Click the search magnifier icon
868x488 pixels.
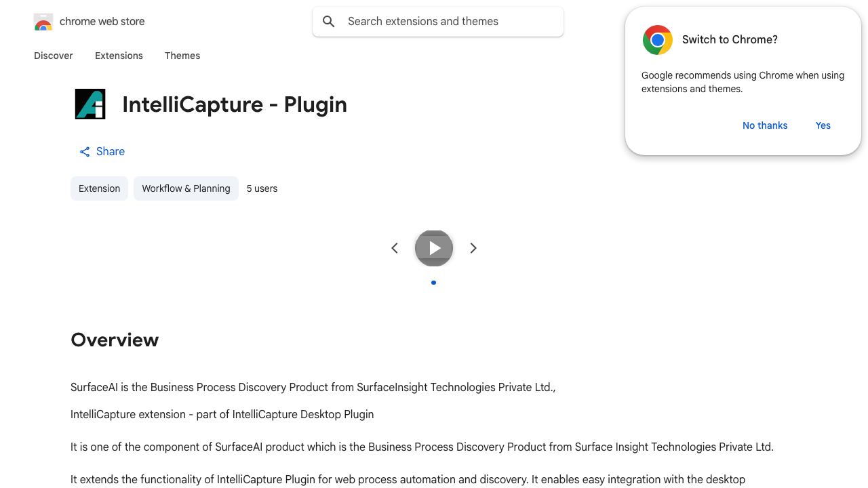[329, 22]
